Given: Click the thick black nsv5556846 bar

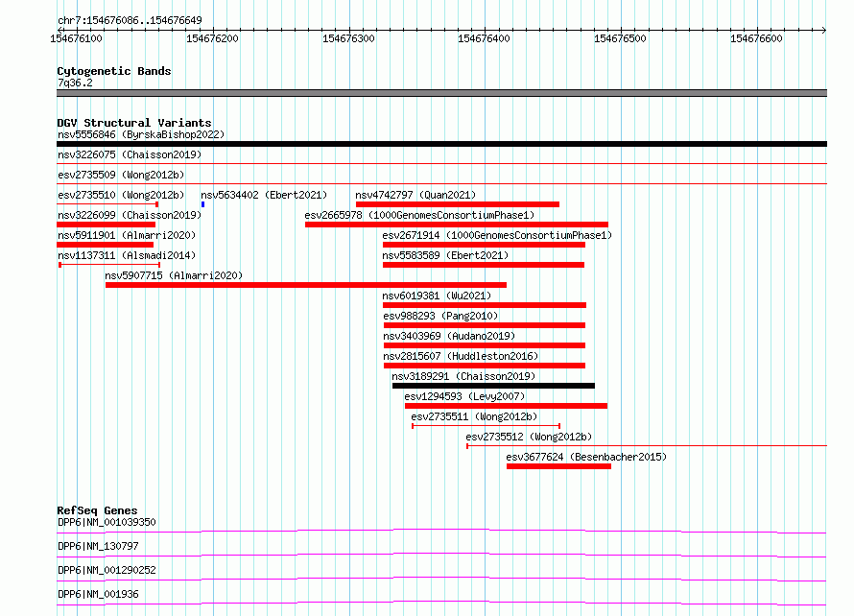Looking at the screenshot, I should [x=441, y=144].
